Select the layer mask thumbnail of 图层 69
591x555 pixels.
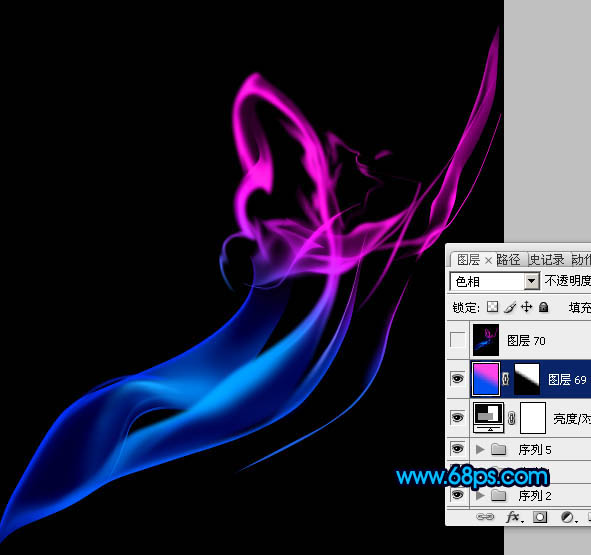click(527, 379)
